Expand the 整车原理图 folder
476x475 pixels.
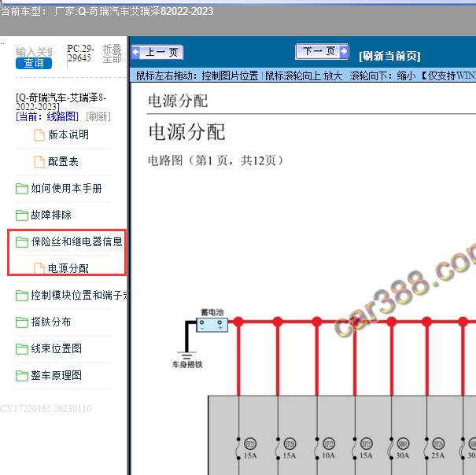click(56, 375)
